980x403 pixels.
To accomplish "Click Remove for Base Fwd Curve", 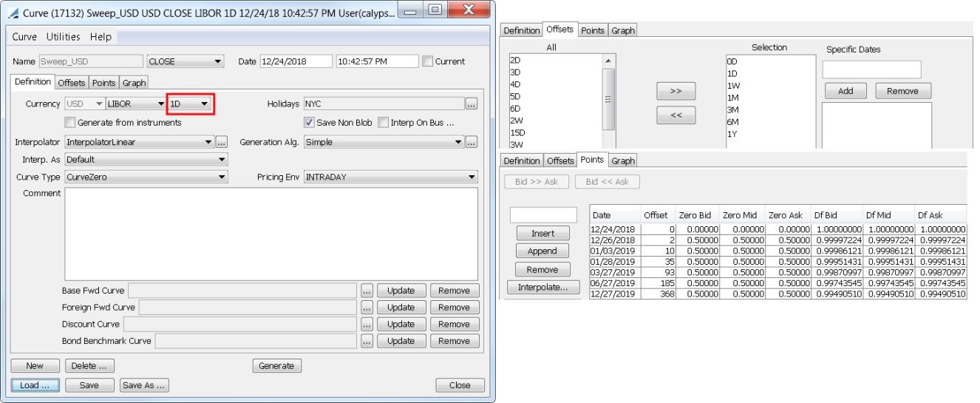I will coord(454,290).
